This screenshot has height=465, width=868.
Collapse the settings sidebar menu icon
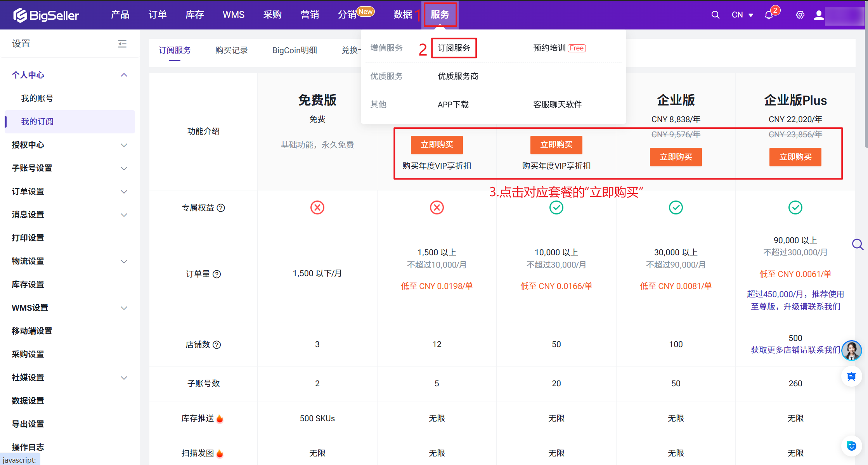coord(122,43)
